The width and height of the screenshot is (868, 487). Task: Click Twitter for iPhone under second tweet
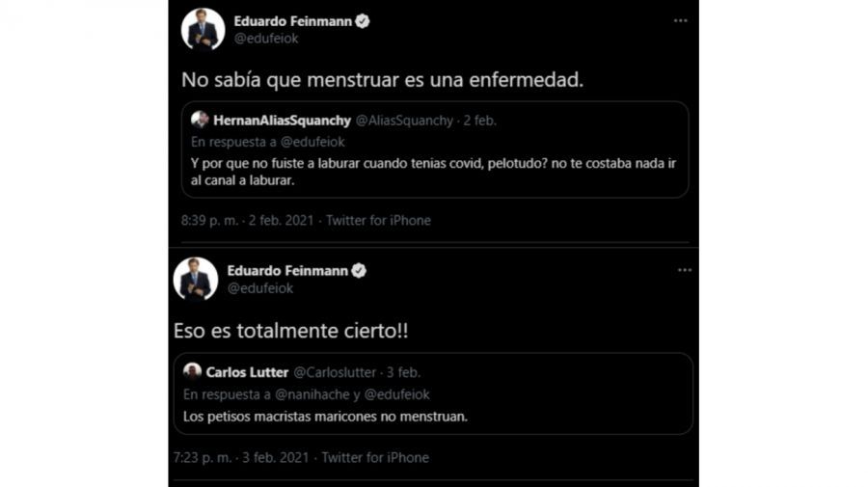[374, 457]
